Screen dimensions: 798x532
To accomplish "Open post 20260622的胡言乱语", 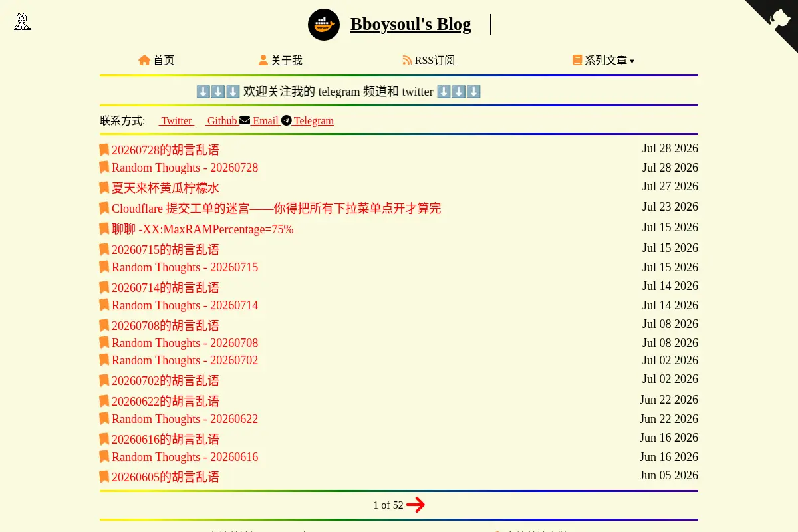I will click(166, 401).
